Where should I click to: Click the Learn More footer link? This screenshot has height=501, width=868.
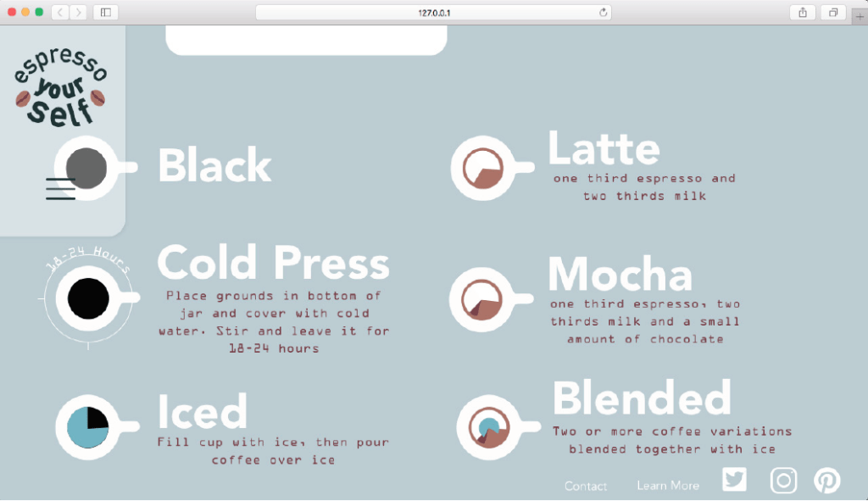click(668, 486)
